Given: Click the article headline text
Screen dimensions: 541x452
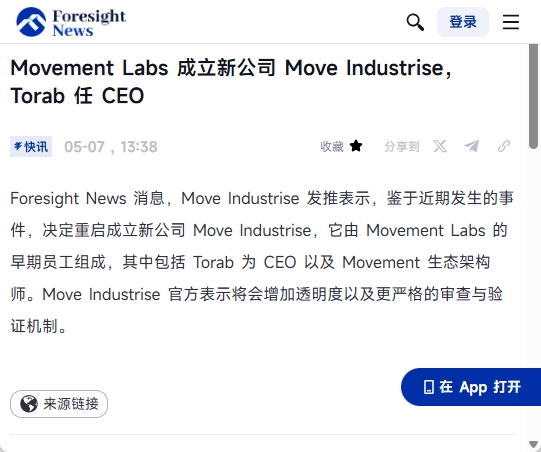Looking at the screenshot, I should [x=231, y=82].
